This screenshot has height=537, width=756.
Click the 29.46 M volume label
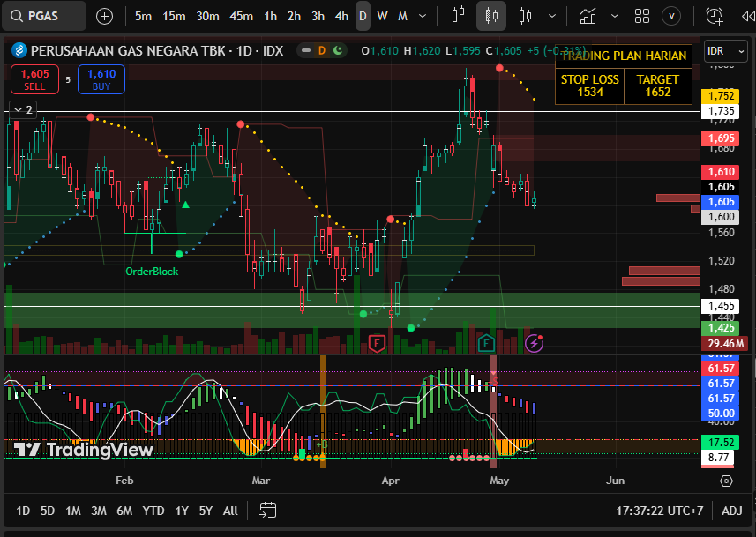(725, 344)
